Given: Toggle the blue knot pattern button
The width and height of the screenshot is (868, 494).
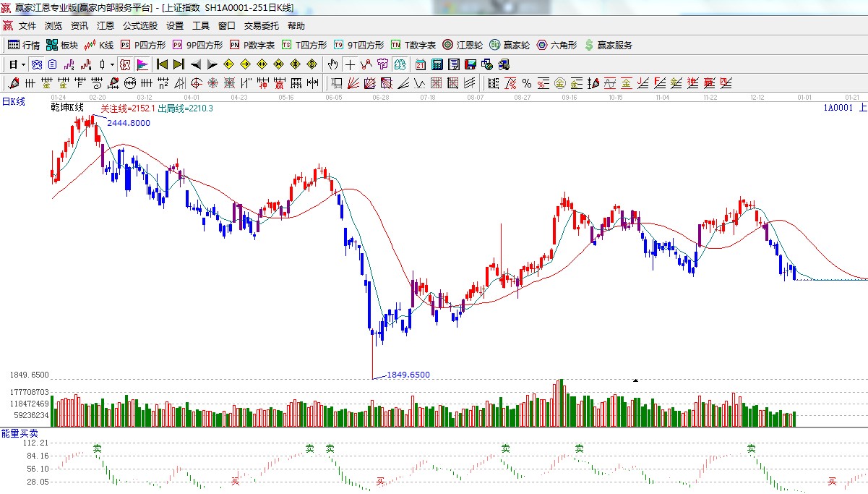Looking at the screenshot, I should [36, 64].
